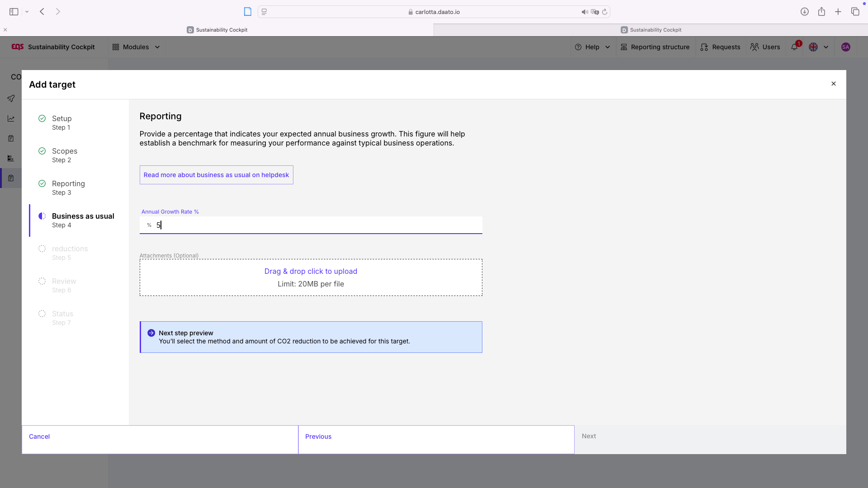Select the Scopes step 2
This screenshot has height=488, width=868.
click(64, 155)
